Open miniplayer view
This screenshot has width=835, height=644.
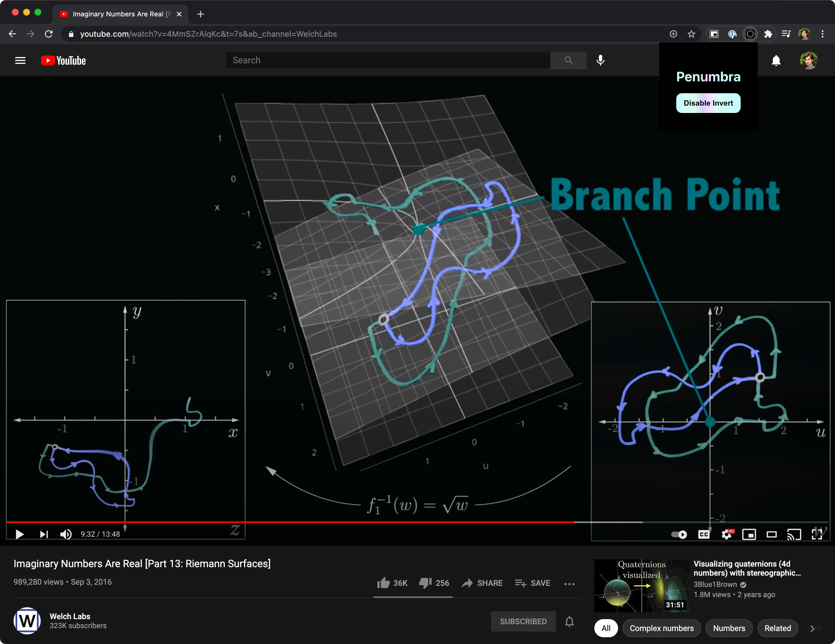pyautogui.click(x=749, y=534)
